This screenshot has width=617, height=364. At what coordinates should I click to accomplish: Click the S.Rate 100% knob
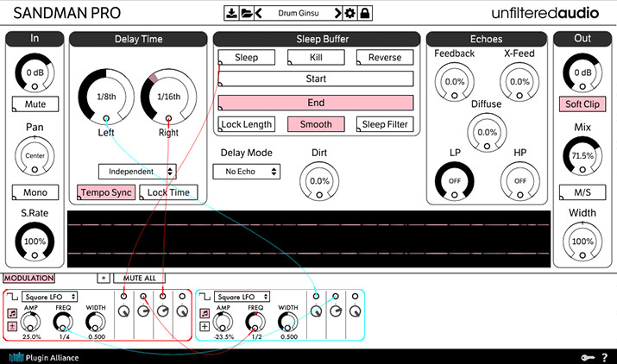[35, 242]
